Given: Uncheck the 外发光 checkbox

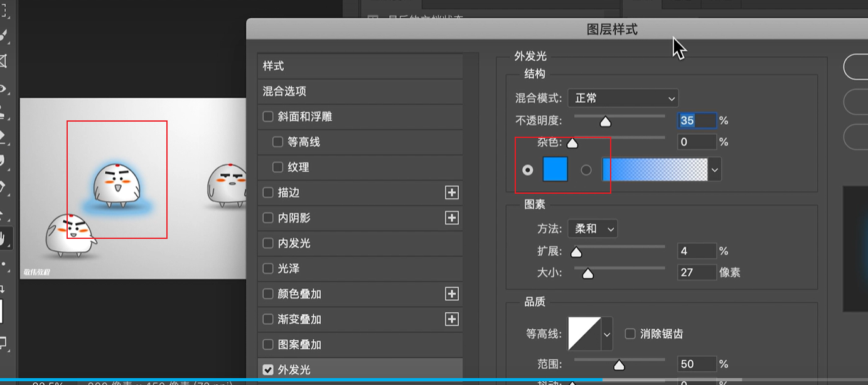Looking at the screenshot, I should 268,369.
